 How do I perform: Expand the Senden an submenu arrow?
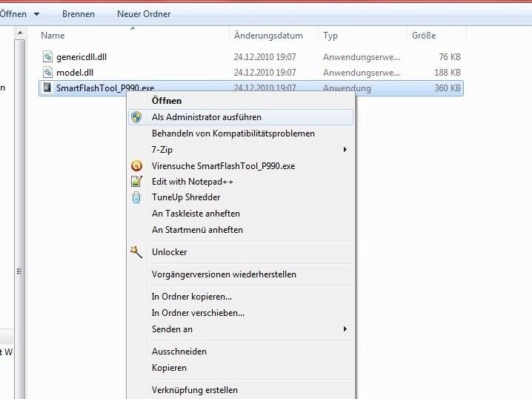click(x=345, y=329)
